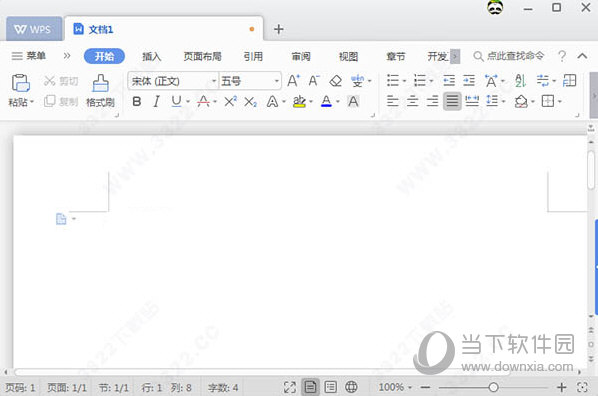598x396 pixels.
Task: Increase paragraph indent
Action: 469,80
